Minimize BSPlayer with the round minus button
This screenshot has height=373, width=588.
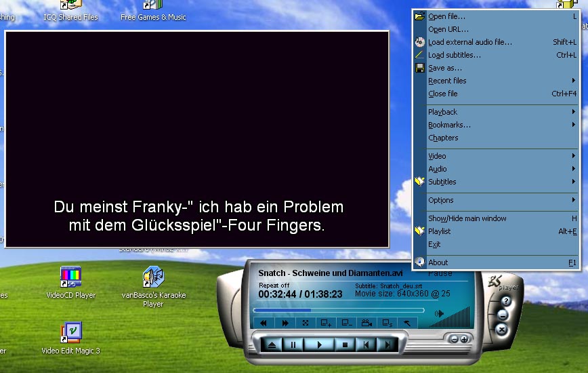coord(503,315)
